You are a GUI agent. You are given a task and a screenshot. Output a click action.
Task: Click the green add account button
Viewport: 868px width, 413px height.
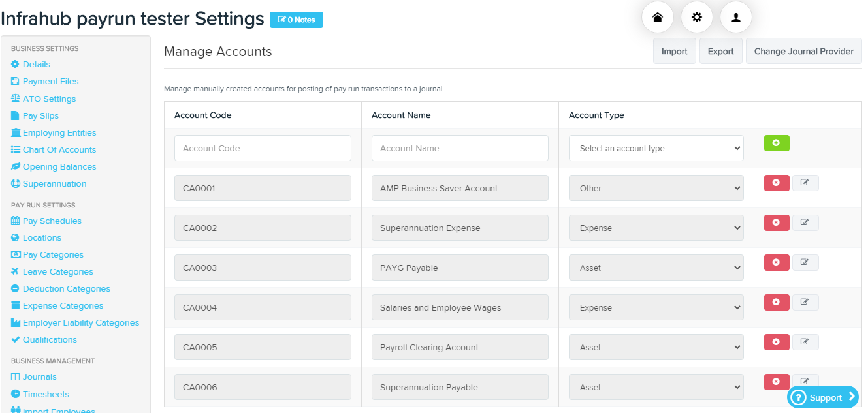click(x=777, y=143)
